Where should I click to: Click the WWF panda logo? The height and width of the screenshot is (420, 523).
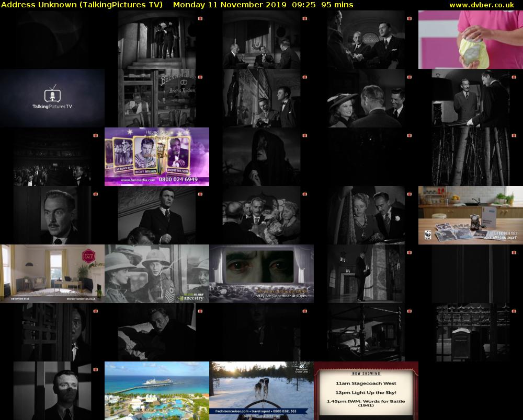tap(428, 235)
